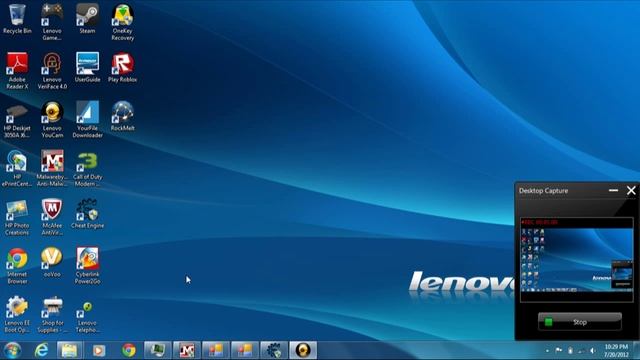Open Windows Media Player from taskbar
This screenshot has height=360, width=640.
[x=99, y=350]
